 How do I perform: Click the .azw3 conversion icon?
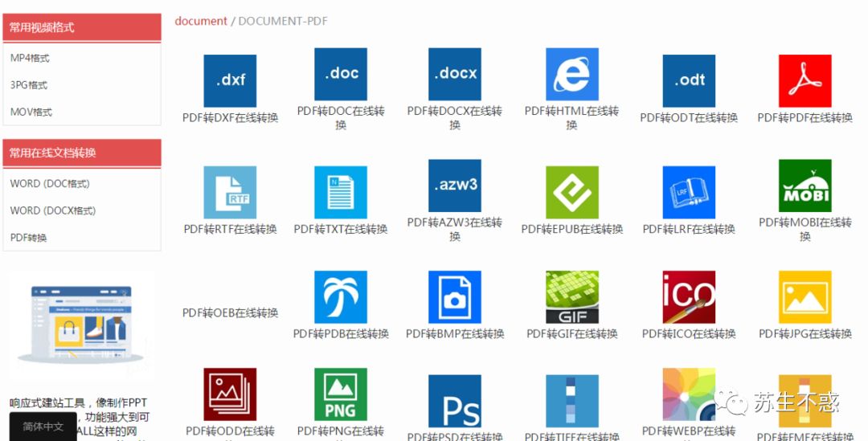pyautogui.click(x=454, y=186)
